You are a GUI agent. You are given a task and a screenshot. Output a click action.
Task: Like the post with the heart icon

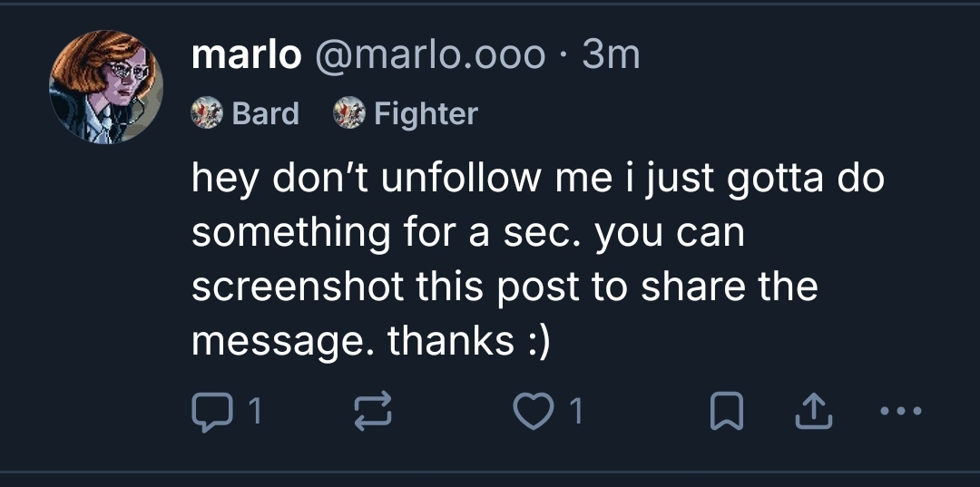[x=534, y=413]
